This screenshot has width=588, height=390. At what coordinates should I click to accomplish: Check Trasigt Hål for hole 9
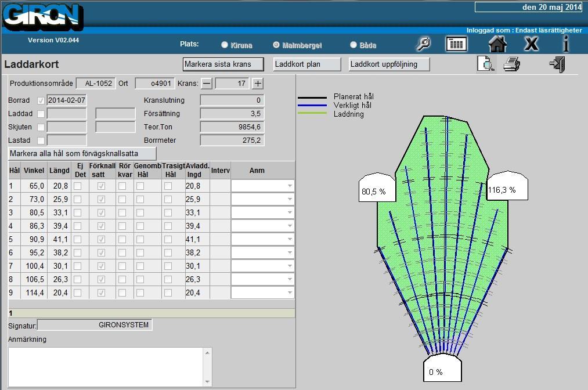click(x=168, y=292)
